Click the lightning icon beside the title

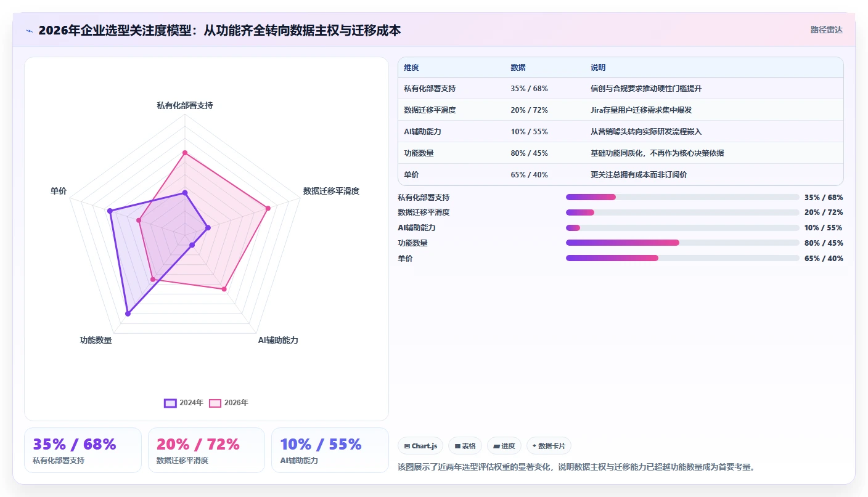pyautogui.click(x=29, y=30)
